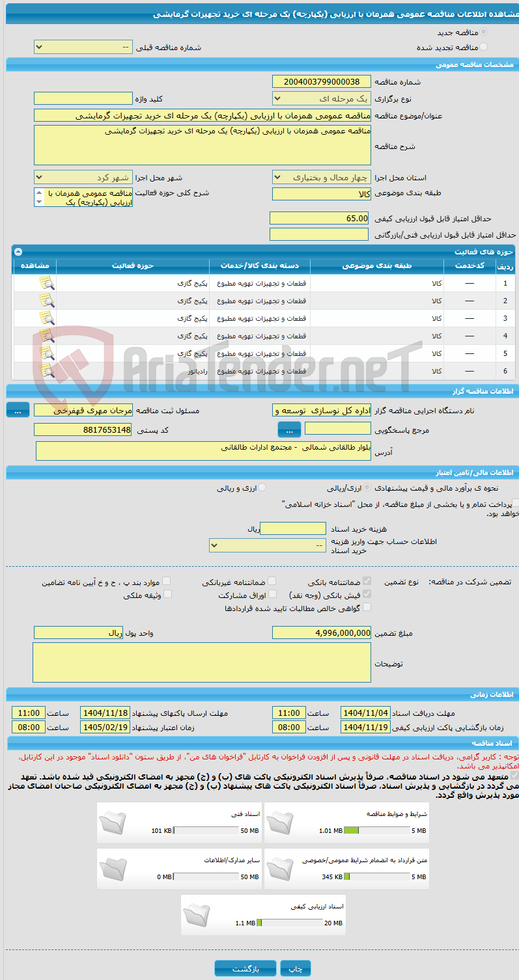Click the توضیحات text area
519x980 pixels.
pos(202,662)
